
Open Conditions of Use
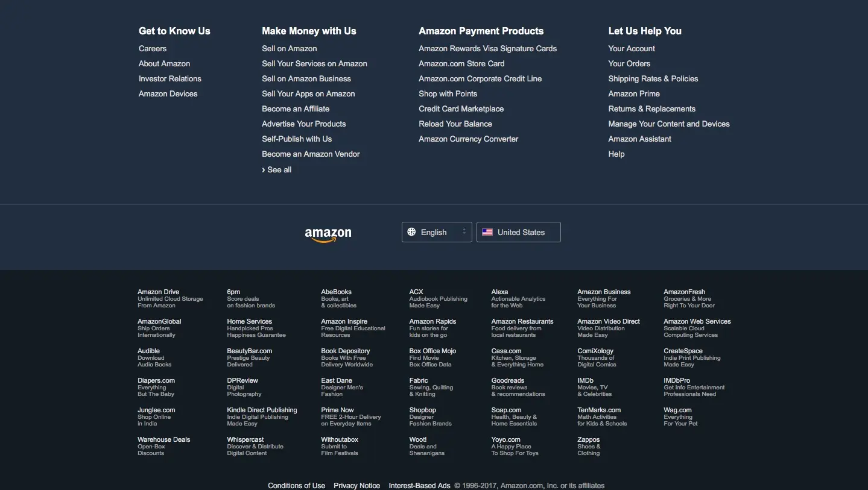click(296, 486)
